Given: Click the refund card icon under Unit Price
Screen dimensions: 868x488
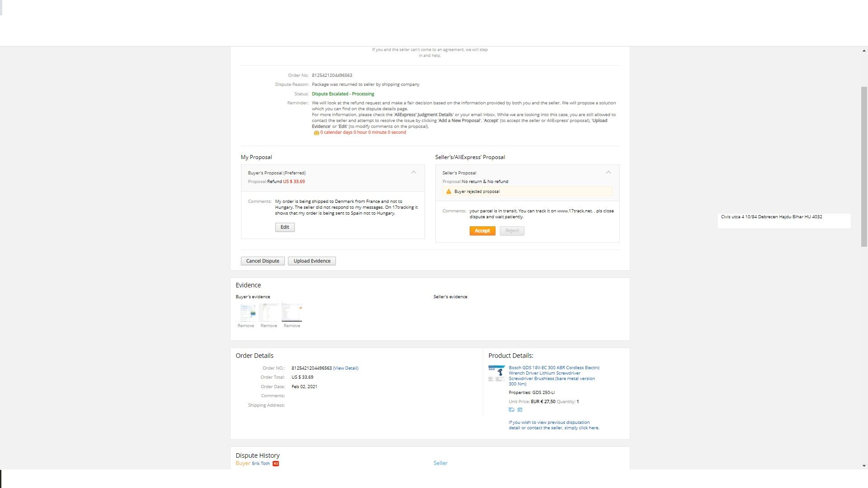Looking at the screenshot, I should coord(520,410).
